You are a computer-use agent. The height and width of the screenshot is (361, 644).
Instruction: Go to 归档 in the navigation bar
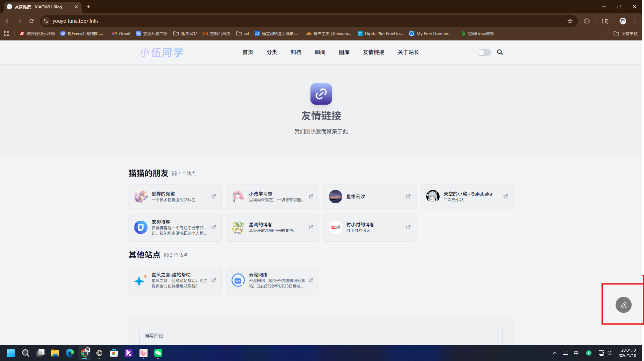click(x=296, y=52)
